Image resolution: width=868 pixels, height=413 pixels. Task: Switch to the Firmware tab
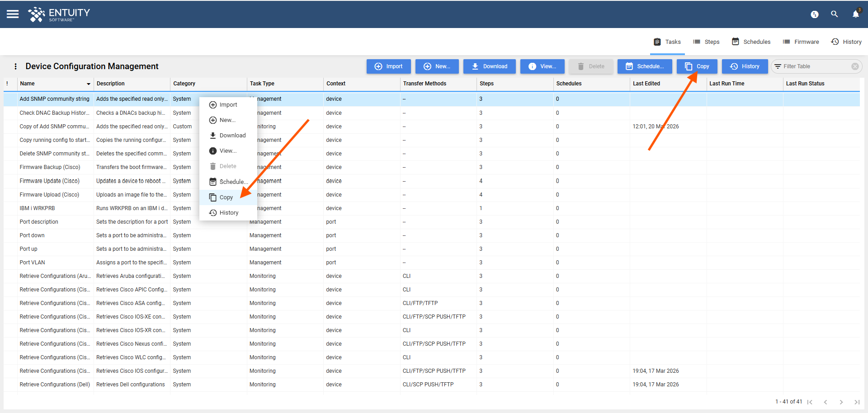point(801,42)
